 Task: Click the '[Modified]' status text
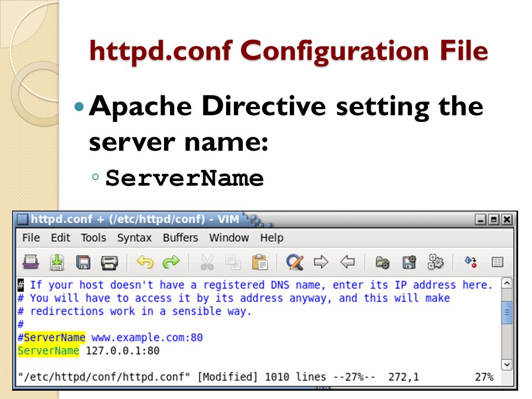228,377
